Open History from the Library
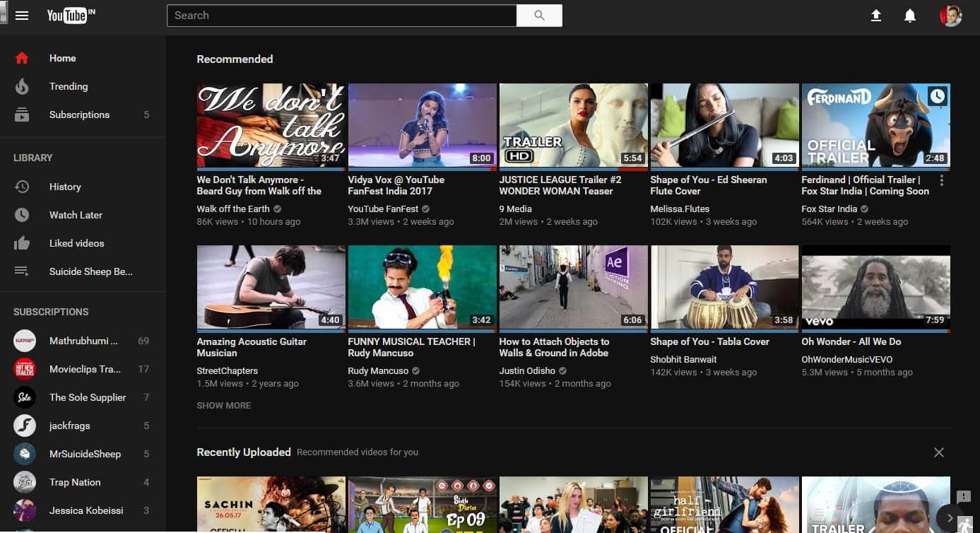 coord(65,187)
